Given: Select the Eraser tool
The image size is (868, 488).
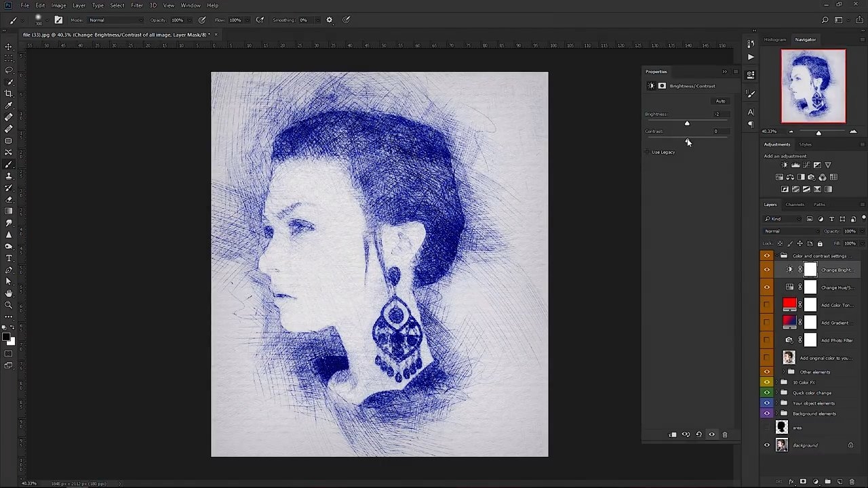Looking at the screenshot, I should (9, 199).
